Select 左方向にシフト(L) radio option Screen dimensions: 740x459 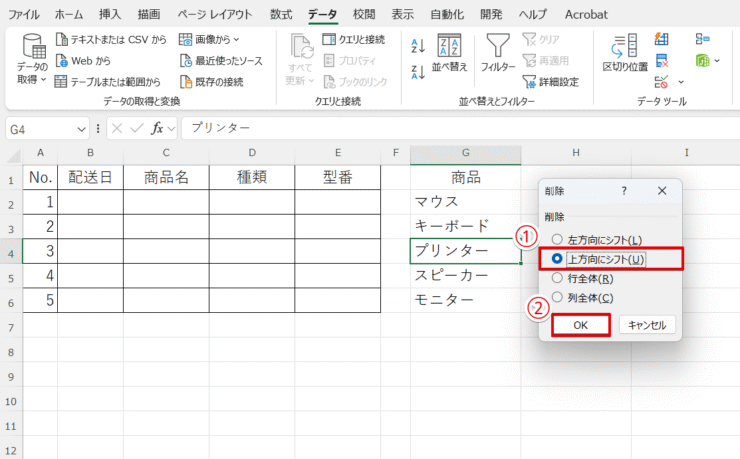(x=597, y=240)
